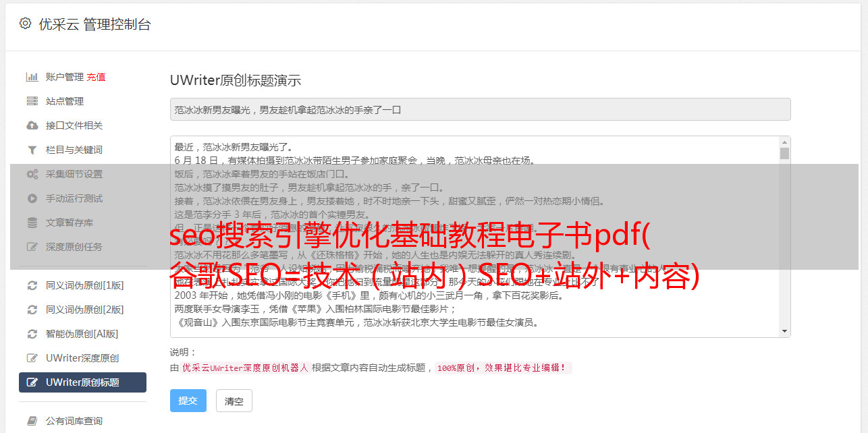Click the 优采云UWriter深度原创机器人 link
868x433 pixels.
(x=245, y=368)
